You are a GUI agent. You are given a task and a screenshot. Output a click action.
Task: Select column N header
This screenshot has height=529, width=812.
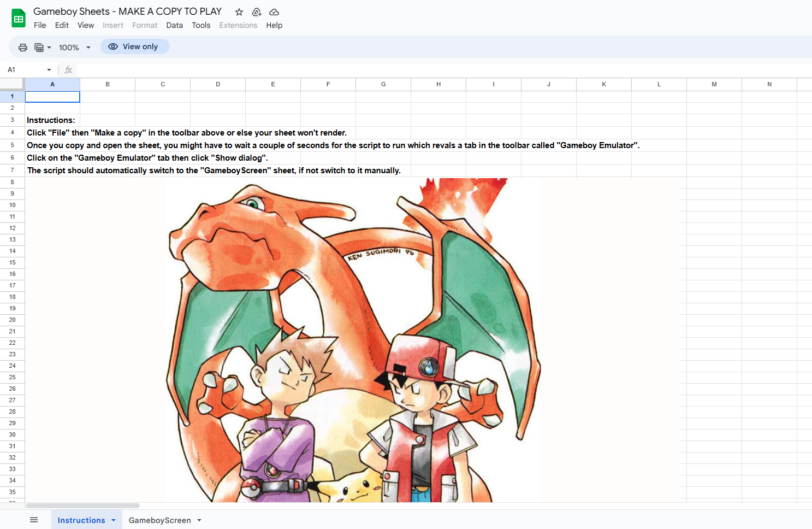[x=769, y=84]
